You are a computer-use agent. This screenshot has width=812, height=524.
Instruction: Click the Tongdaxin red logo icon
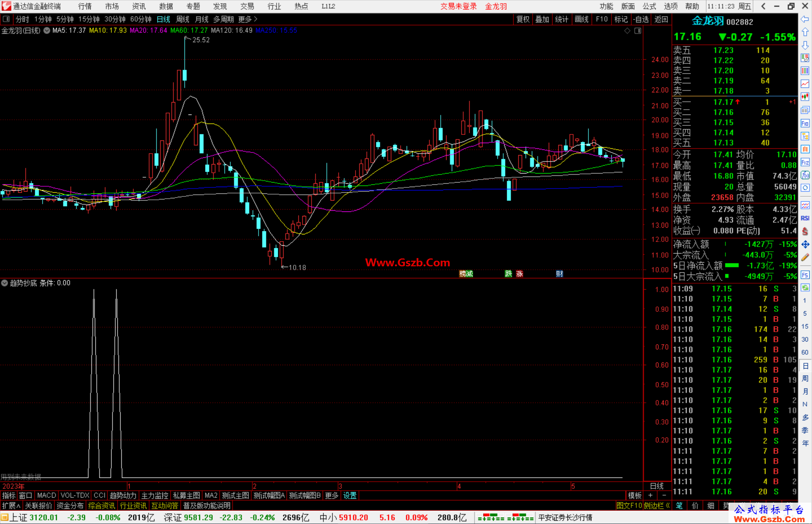tap(6, 6)
